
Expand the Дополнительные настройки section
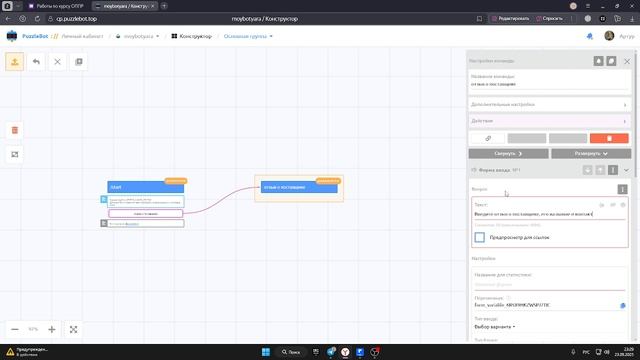[549, 104]
